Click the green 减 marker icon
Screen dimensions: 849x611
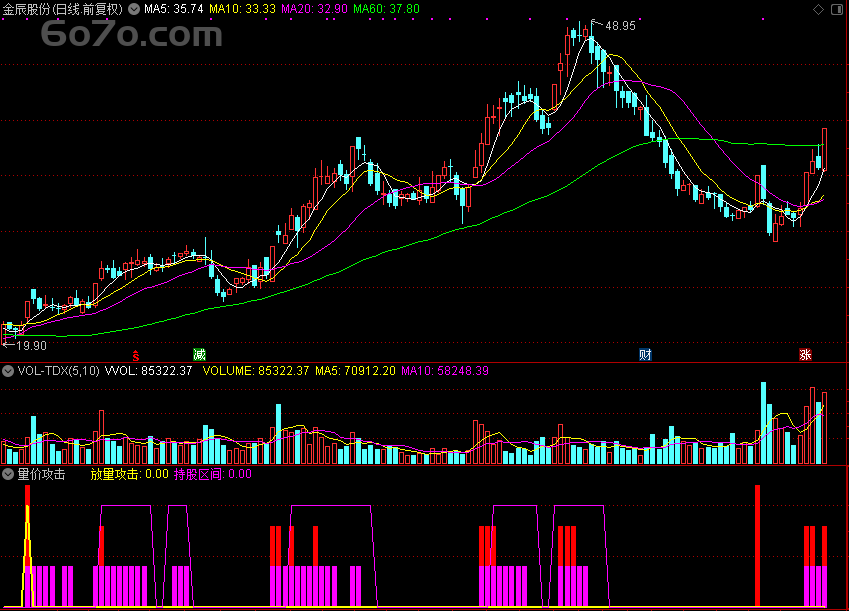coord(199,355)
